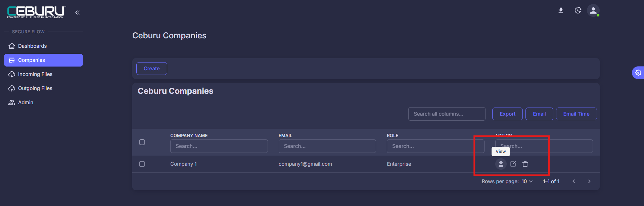Viewport: 644px width, 206px height.
Task: Click the edit icon for Company 1
Action: [x=513, y=164]
